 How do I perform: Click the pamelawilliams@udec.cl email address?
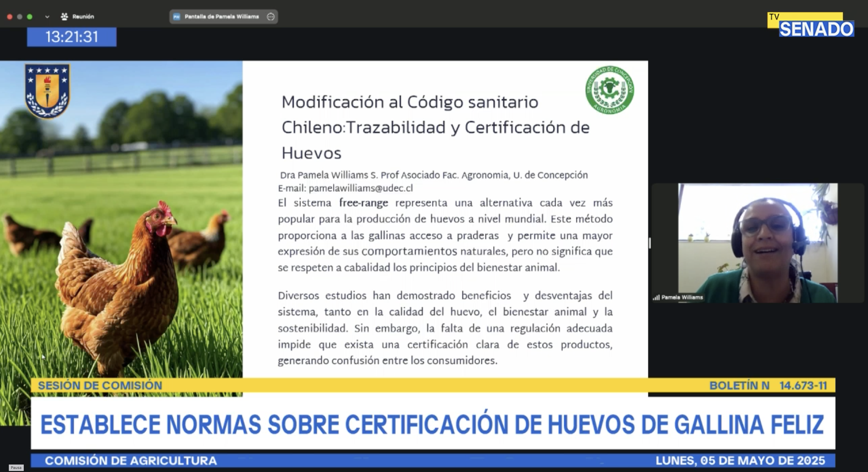(361, 188)
